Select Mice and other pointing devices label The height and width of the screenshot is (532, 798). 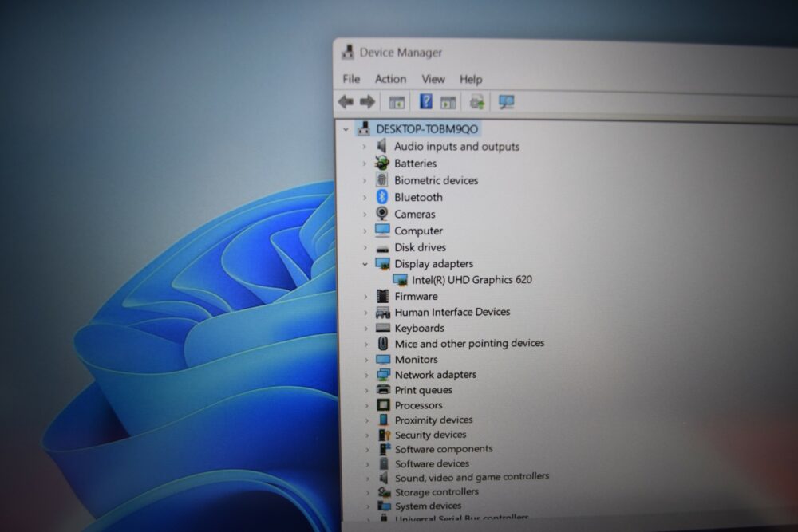point(470,343)
